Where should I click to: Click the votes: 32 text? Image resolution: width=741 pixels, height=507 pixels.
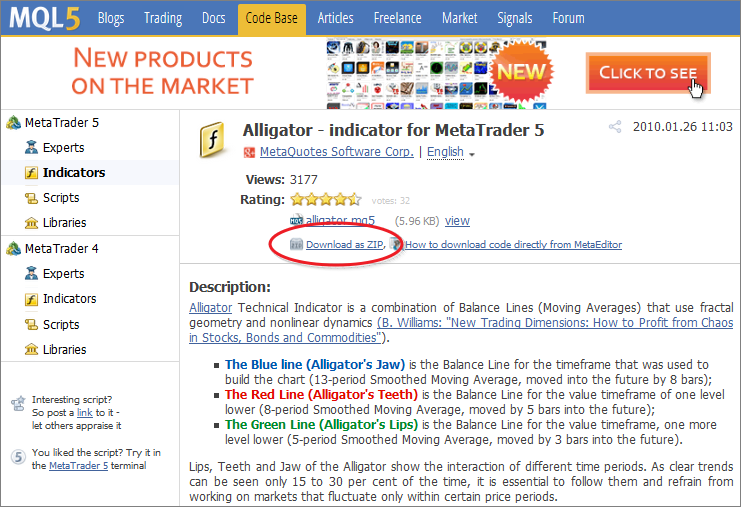[390, 201]
